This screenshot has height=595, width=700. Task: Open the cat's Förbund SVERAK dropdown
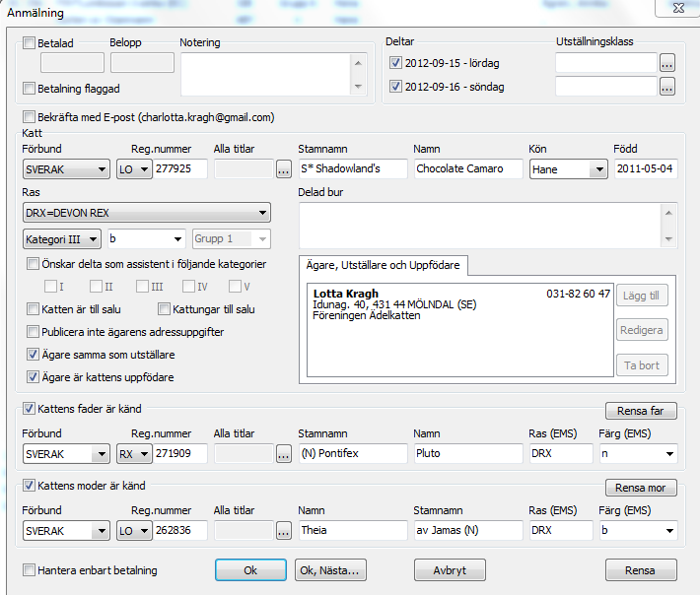pos(66,169)
